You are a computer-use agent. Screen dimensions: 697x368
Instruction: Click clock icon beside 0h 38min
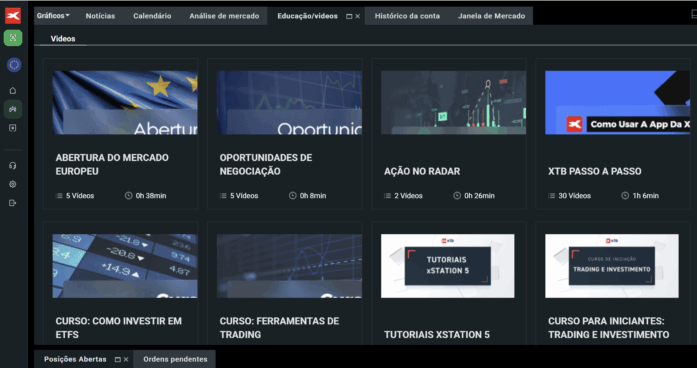(128, 196)
